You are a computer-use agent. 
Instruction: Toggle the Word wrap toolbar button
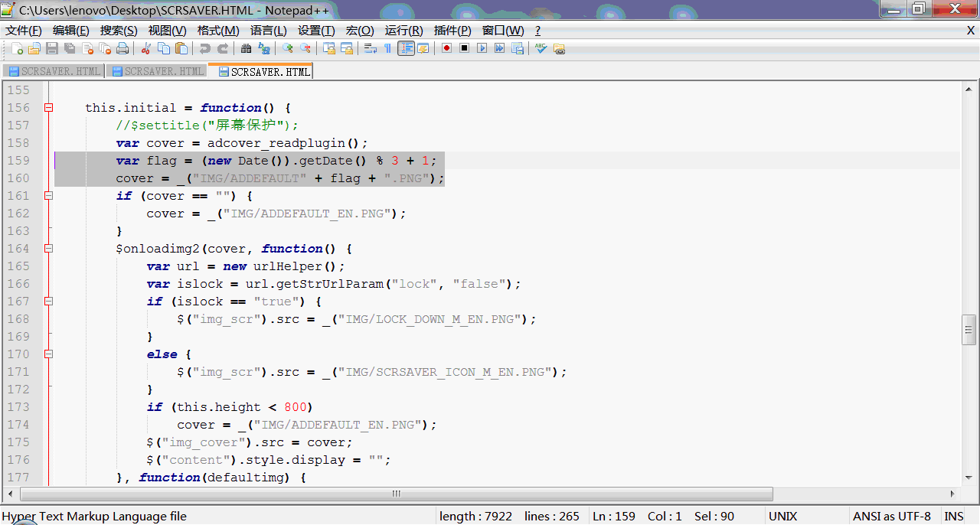point(371,48)
